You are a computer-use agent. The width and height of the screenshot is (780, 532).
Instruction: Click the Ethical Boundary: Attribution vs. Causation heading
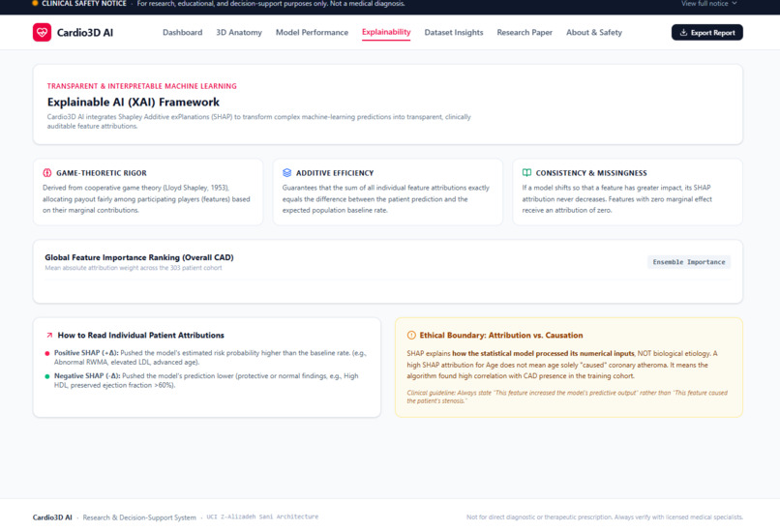(x=501, y=335)
